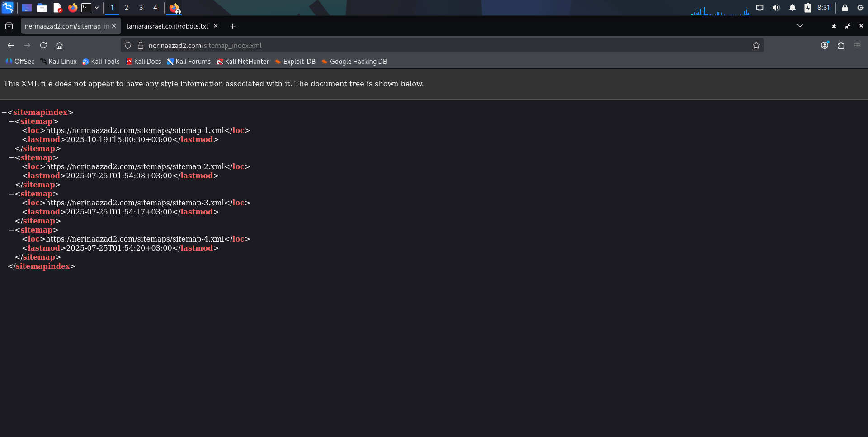The height and width of the screenshot is (437, 868).
Task: Open the Google Hacking DB bookmark
Action: (354, 62)
